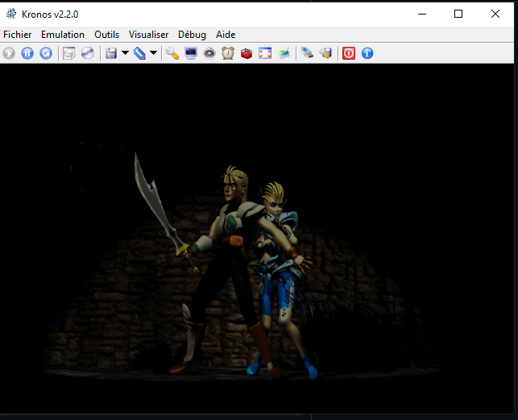Image resolution: width=518 pixels, height=420 pixels.
Task: Open the Aide menu
Action: click(x=226, y=35)
